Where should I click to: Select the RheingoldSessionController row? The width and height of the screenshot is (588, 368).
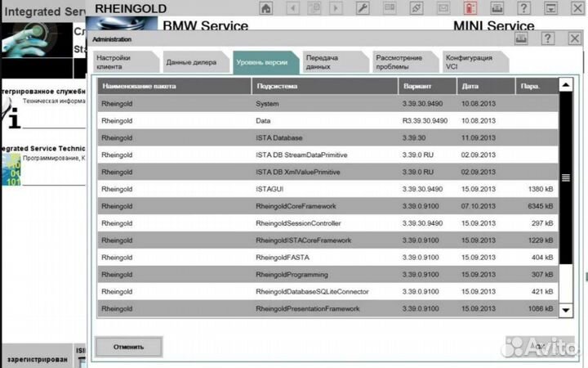(x=327, y=223)
